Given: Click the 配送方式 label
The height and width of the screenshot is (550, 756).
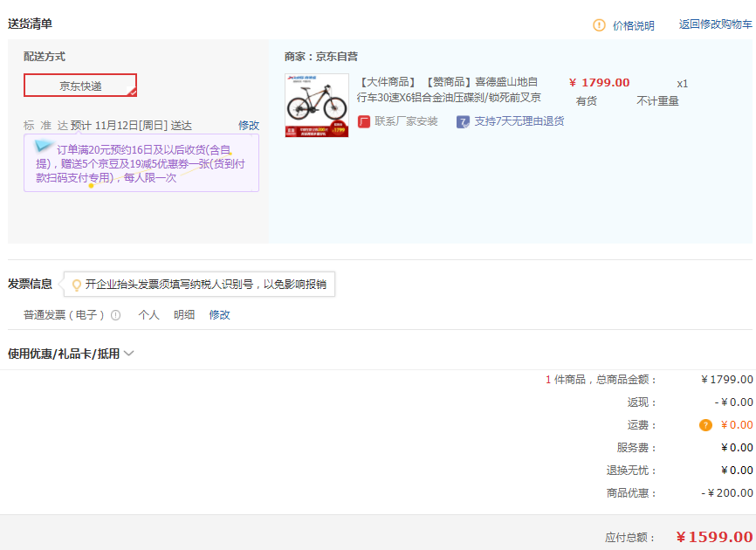Looking at the screenshot, I should (x=45, y=57).
